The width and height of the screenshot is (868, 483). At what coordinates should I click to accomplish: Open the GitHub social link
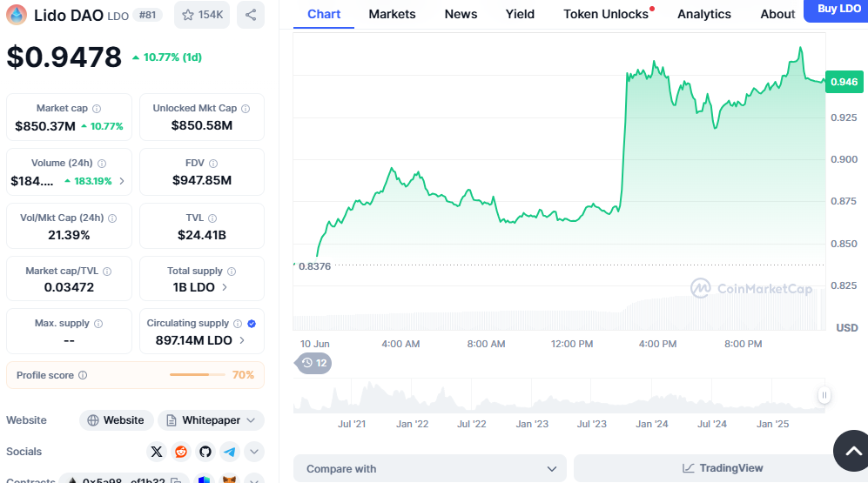pyautogui.click(x=205, y=452)
